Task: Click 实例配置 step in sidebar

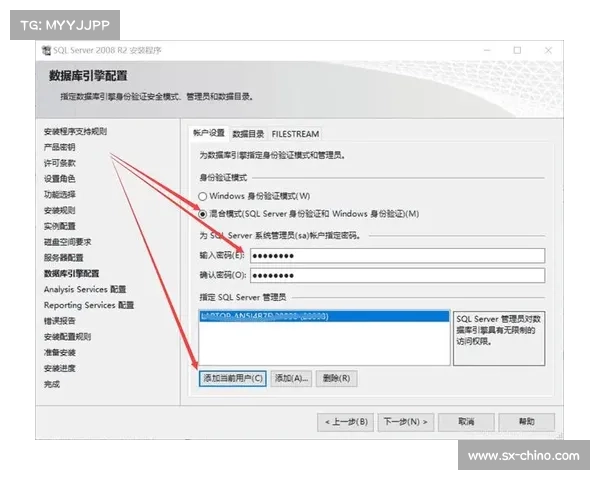Action: pyautogui.click(x=59, y=226)
